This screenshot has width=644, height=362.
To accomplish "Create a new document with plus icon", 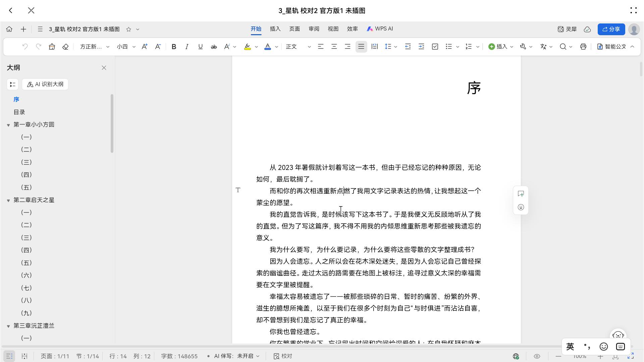I will click(23, 29).
